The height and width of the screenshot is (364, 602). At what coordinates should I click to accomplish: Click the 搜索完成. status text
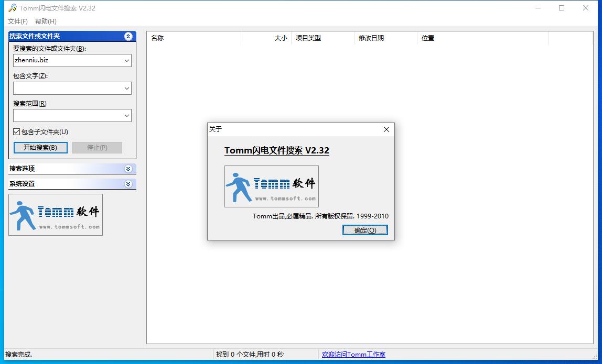[18, 355]
